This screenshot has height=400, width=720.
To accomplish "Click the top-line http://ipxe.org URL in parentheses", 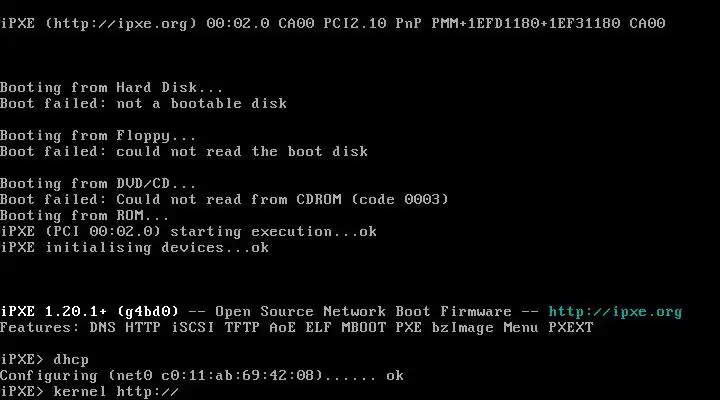I will click(120, 23).
